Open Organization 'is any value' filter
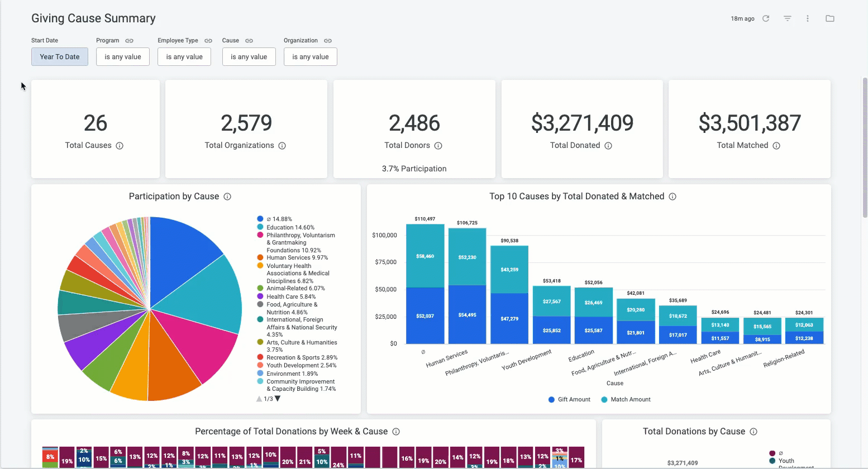 point(311,57)
